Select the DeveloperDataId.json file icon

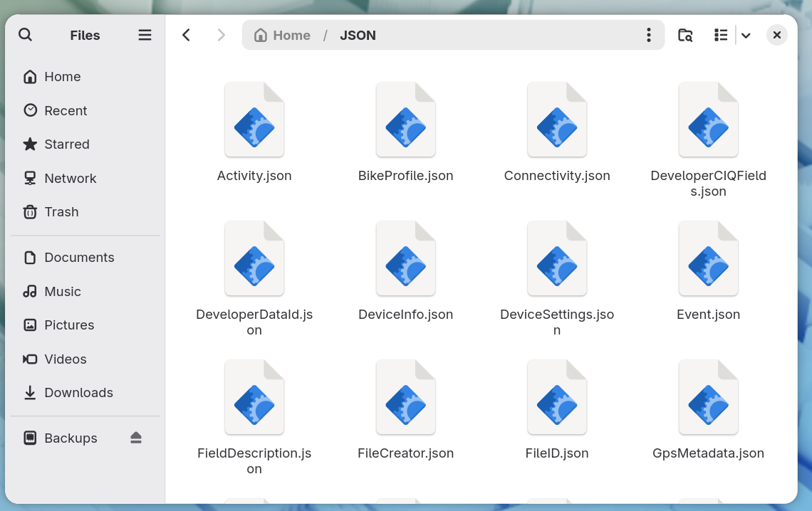tap(254, 258)
